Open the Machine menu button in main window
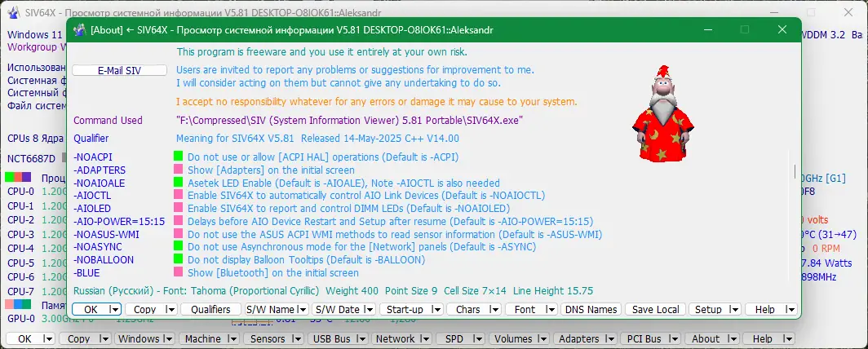The image size is (868, 349). (x=209, y=339)
